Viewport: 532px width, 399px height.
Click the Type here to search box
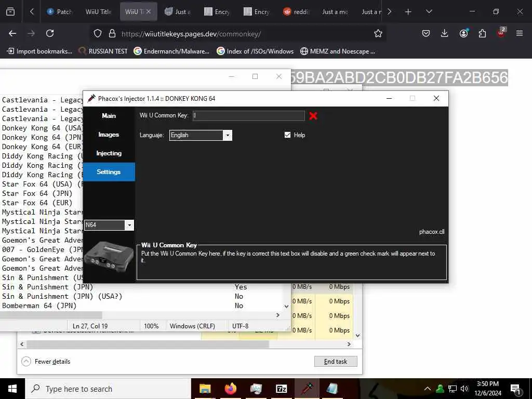pos(108,389)
